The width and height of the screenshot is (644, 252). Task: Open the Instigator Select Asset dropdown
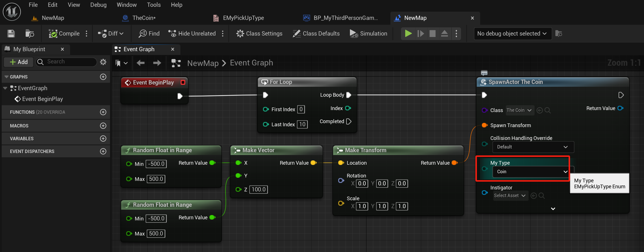[510, 195]
